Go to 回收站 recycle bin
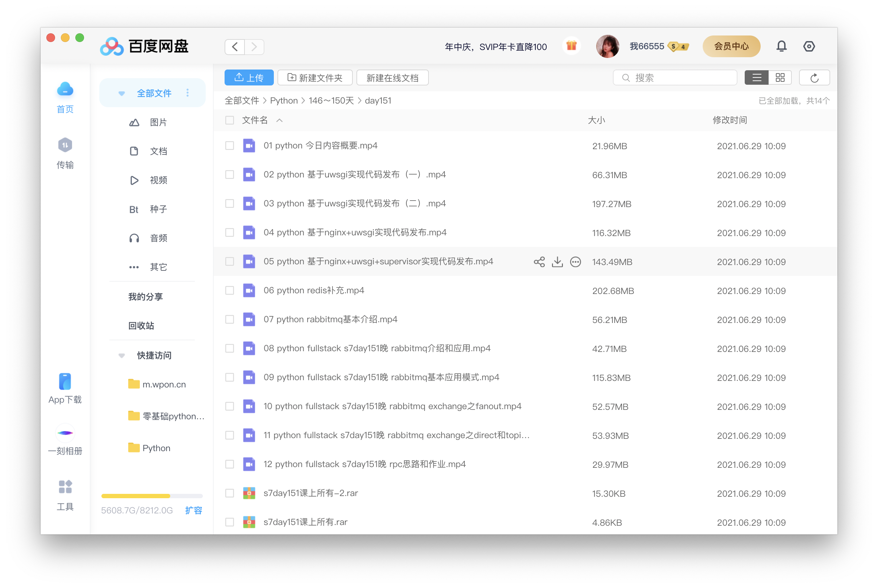 click(x=141, y=325)
